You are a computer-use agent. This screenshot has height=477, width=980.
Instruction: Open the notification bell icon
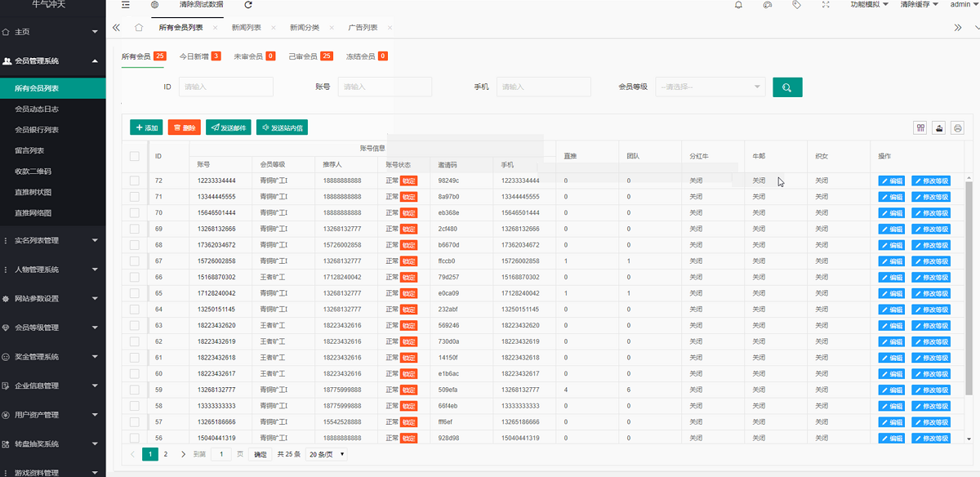pos(738,5)
